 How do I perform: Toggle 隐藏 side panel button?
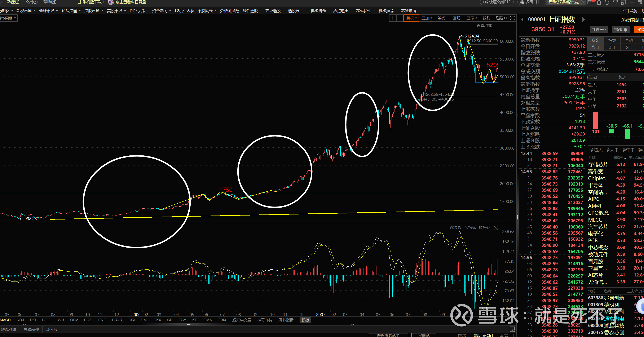(502, 18)
